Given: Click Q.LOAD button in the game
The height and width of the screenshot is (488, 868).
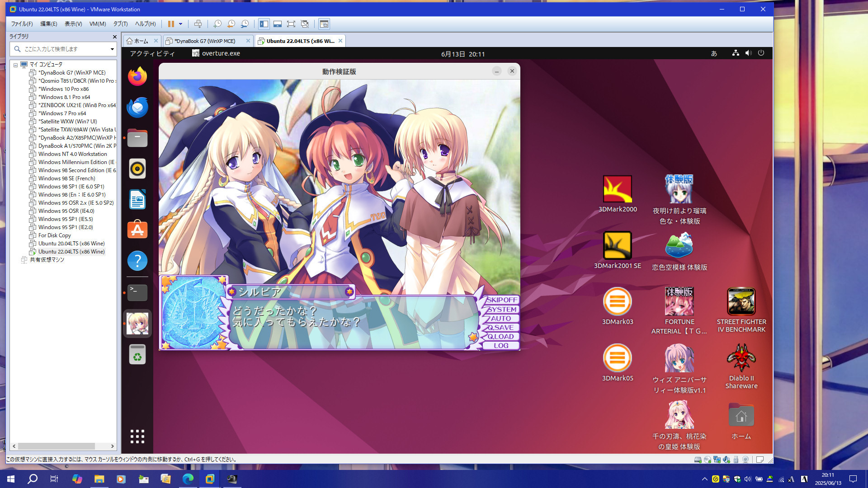Looking at the screenshot, I should (501, 337).
